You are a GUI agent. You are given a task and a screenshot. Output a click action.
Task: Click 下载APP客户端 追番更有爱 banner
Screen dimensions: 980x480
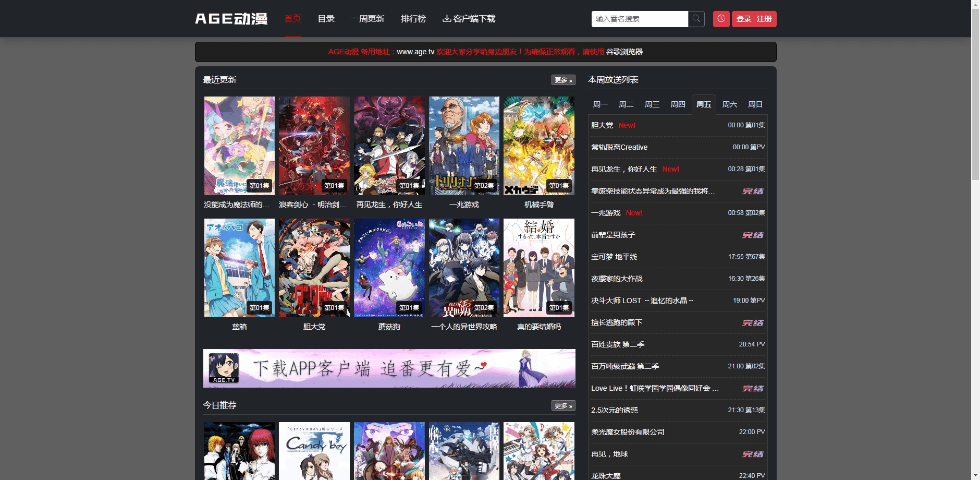[x=389, y=368]
